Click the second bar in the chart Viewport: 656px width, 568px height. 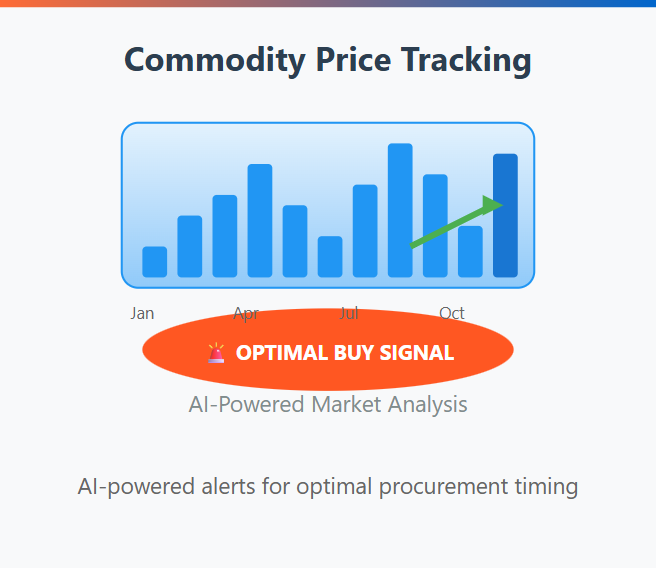pyautogui.click(x=190, y=246)
